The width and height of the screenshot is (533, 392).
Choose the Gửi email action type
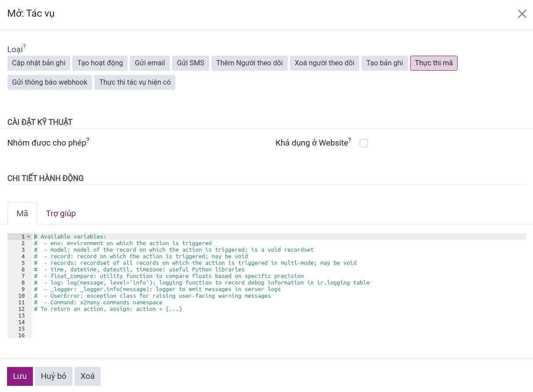tap(150, 63)
